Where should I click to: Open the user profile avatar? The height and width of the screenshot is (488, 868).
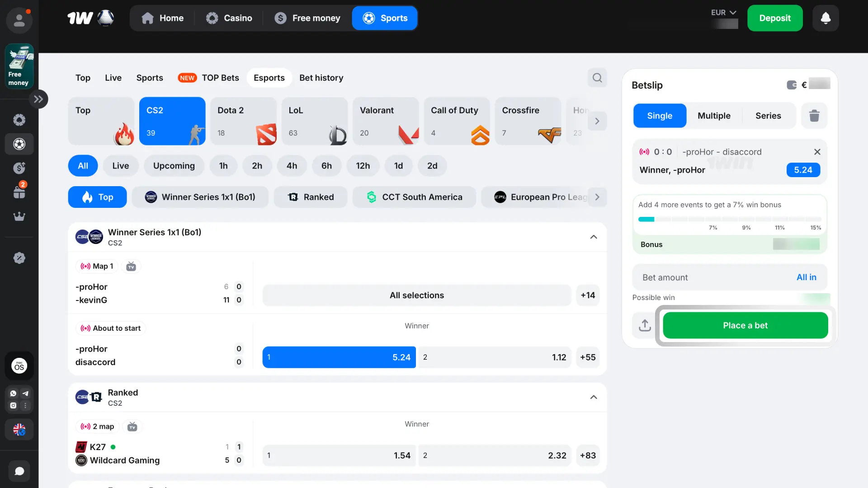pyautogui.click(x=19, y=19)
